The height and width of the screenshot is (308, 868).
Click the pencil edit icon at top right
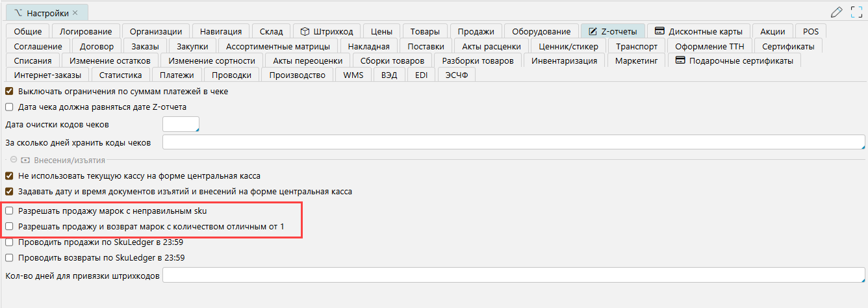pos(837,12)
